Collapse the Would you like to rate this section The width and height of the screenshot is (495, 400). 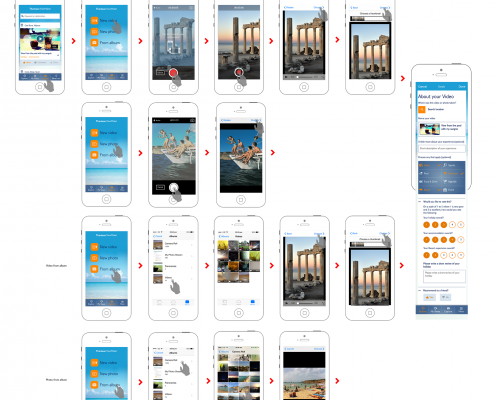pyautogui.click(x=420, y=202)
